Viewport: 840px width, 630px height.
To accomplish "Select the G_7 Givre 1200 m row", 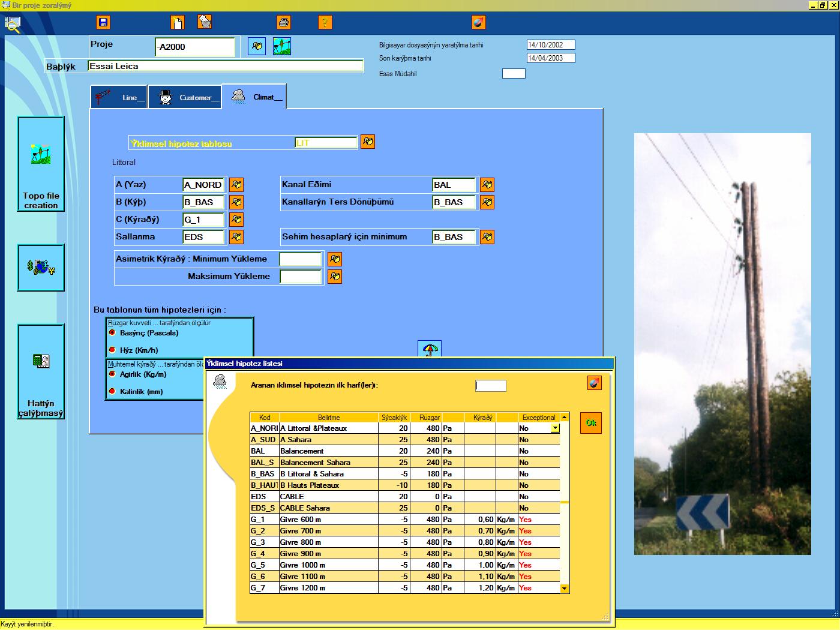I will (x=405, y=588).
